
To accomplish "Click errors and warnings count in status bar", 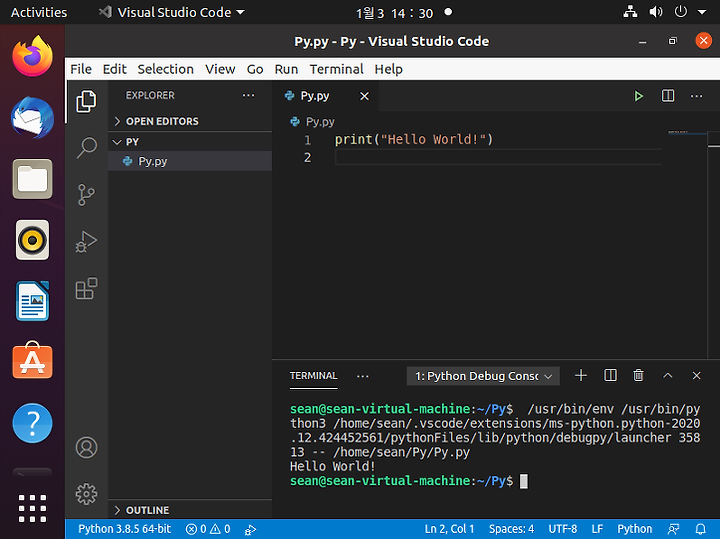I will click(x=208, y=529).
